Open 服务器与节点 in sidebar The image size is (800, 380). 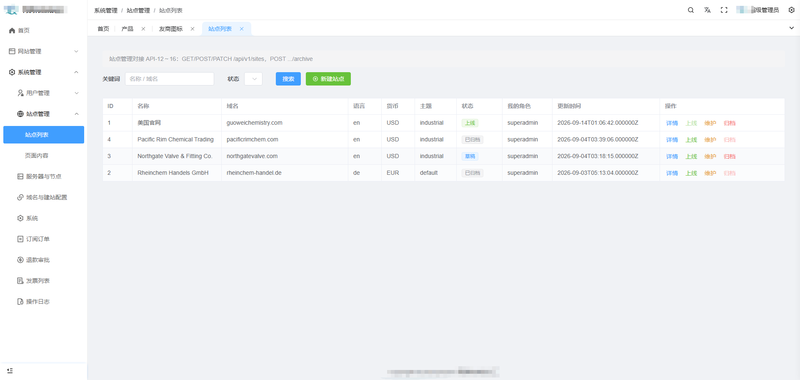click(44, 176)
